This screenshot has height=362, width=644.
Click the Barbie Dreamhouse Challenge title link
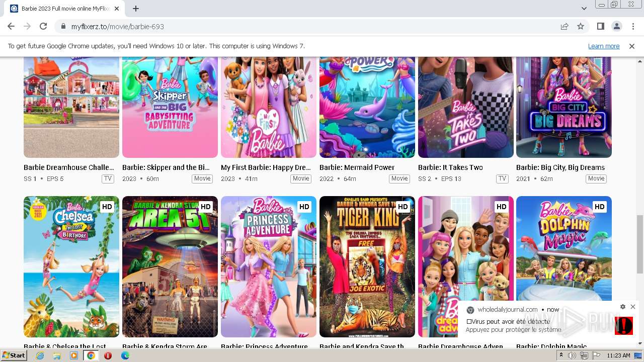coord(69,167)
